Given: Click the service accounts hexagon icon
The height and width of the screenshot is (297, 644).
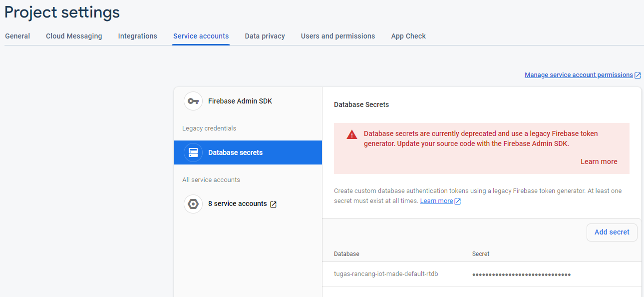Looking at the screenshot, I should pyautogui.click(x=193, y=204).
